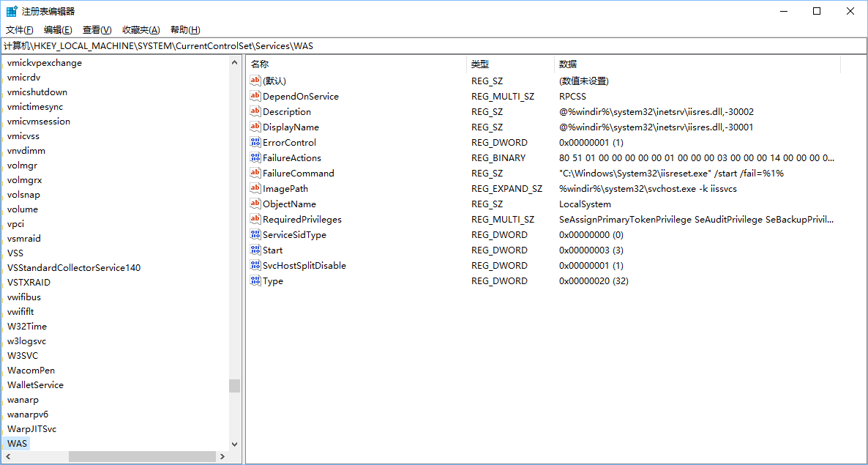Select the W3SVC registry key
The image size is (868, 465).
tap(23, 356)
